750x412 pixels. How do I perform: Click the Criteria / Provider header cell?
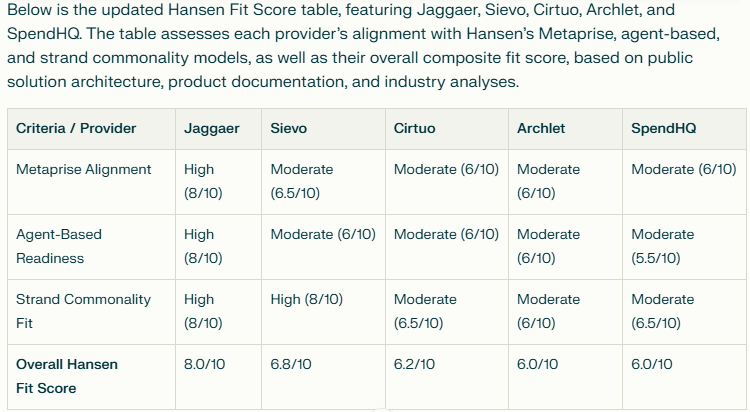click(x=76, y=128)
